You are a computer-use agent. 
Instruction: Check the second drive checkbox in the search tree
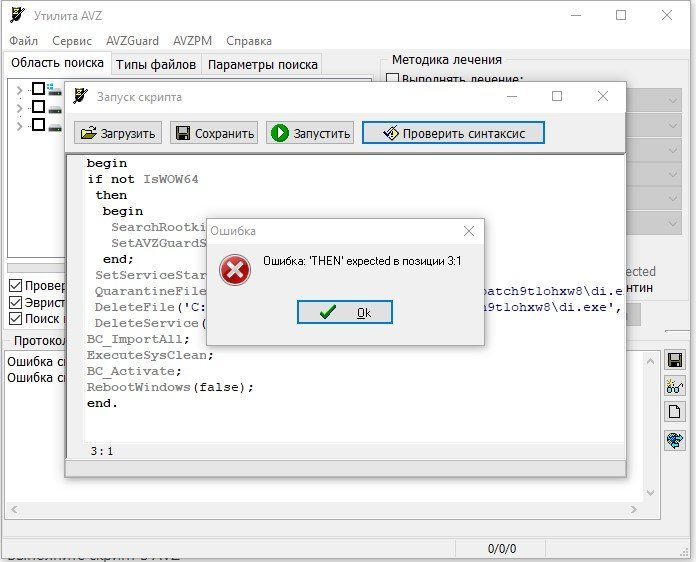(x=39, y=107)
